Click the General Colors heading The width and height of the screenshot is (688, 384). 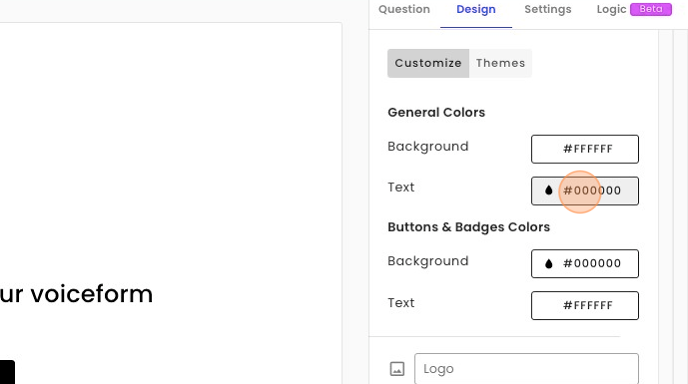coord(436,112)
